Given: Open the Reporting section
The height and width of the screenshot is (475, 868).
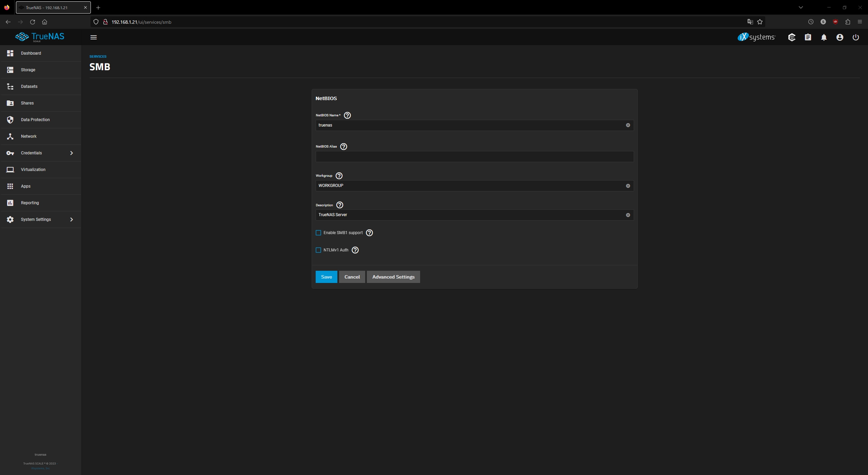Looking at the screenshot, I should coord(30,203).
